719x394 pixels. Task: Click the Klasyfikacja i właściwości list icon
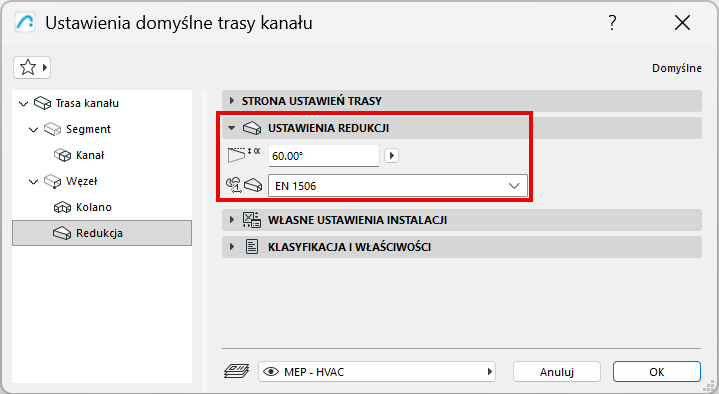coord(252,247)
